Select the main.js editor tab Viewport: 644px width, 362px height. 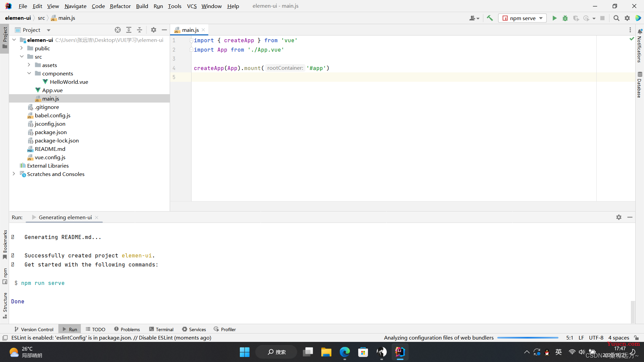pos(190,30)
